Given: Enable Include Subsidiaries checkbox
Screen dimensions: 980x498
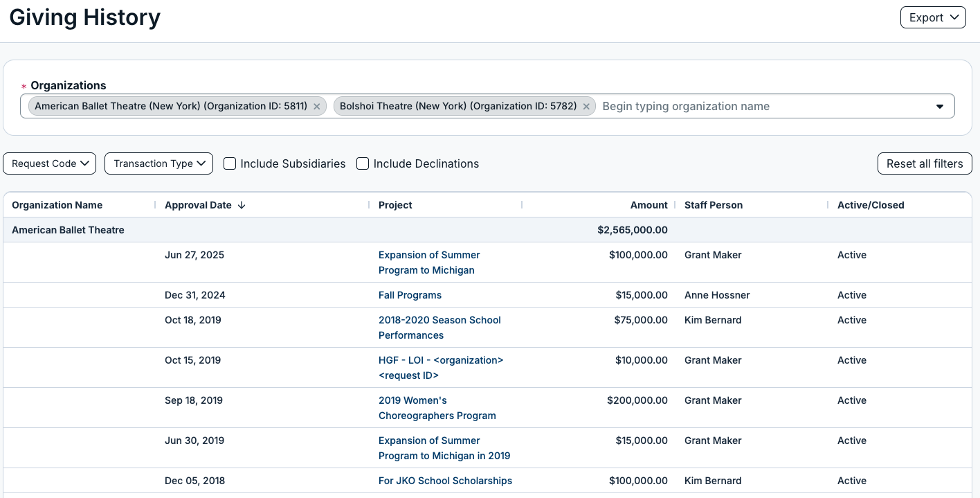Looking at the screenshot, I should click(x=230, y=163).
